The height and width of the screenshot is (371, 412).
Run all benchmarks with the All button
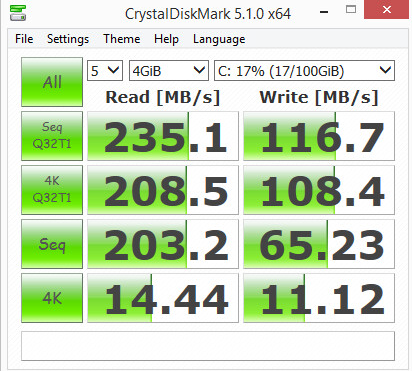point(52,82)
